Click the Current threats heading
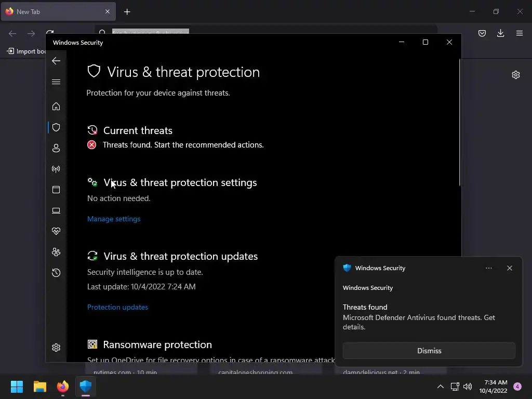Viewport: 532px width, 399px height. (x=138, y=130)
